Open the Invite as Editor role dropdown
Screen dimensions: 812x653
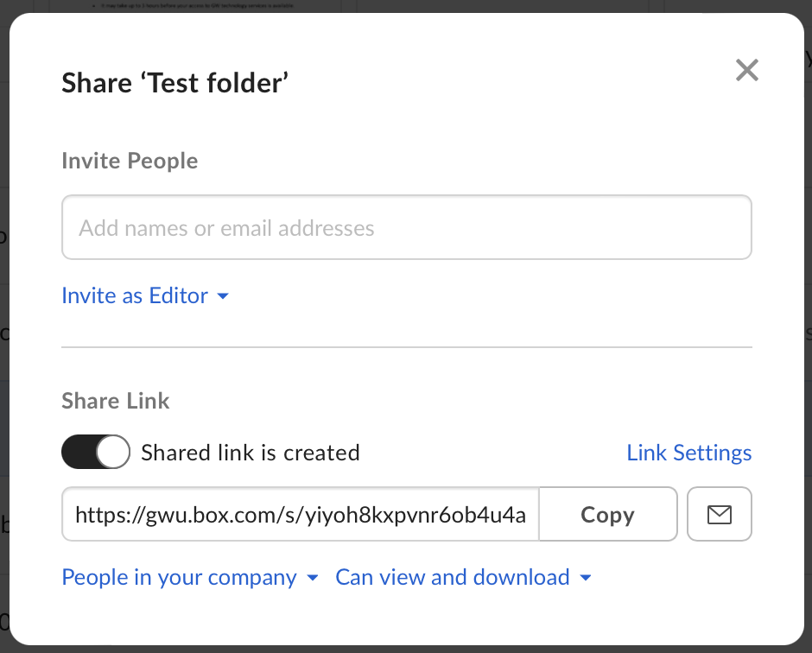[x=136, y=296]
